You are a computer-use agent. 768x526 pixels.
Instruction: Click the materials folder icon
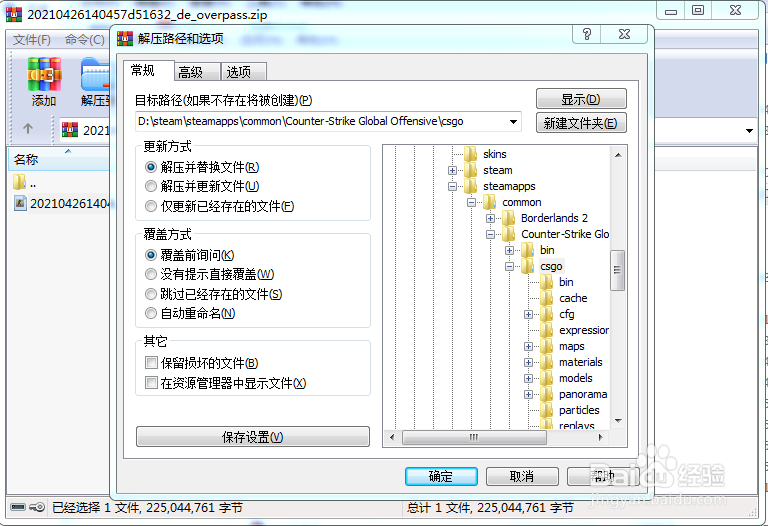coord(547,362)
